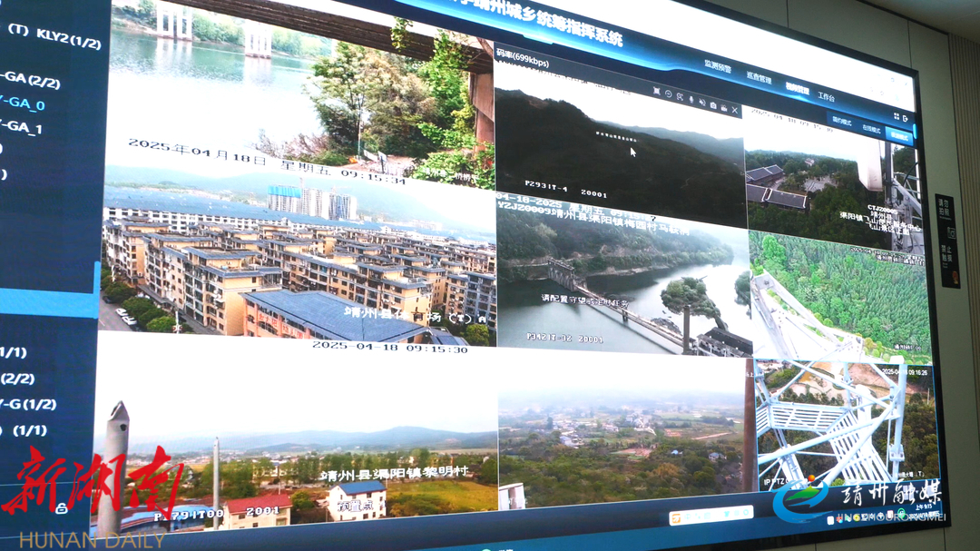980x551 pixels.
Task: Select the GA_0 camera in the tree
Action: 22,104
